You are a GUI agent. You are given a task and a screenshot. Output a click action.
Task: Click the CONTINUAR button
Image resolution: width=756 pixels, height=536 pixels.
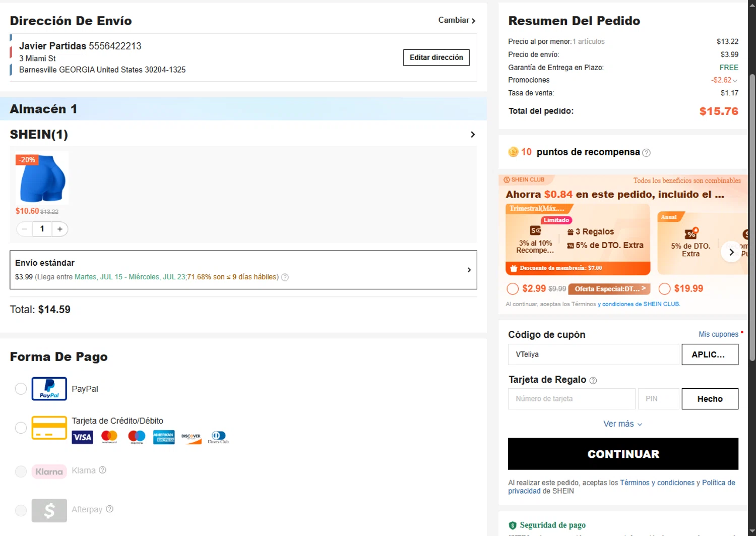click(x=623, y=454)
